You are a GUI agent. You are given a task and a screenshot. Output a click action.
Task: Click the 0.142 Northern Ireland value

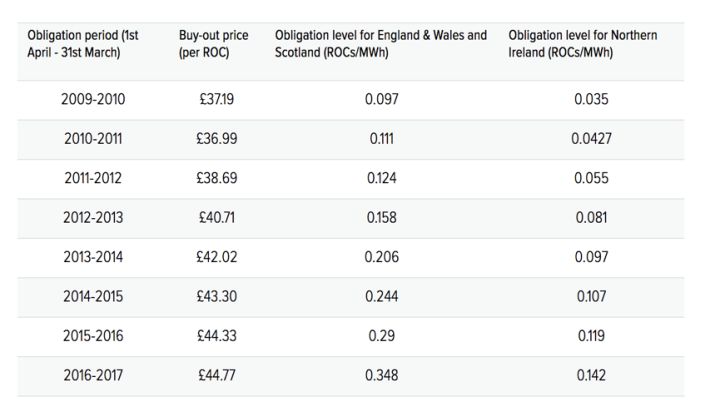[591, 376]
